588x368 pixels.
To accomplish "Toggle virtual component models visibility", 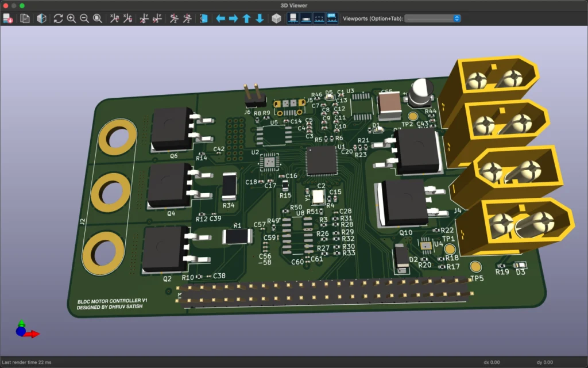I will pos(319,18).
